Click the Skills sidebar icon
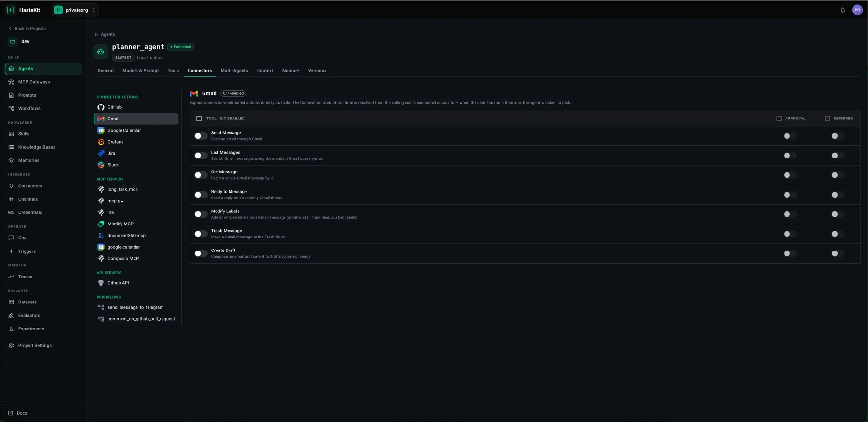868x422 pixels. [x=11, y=134]
